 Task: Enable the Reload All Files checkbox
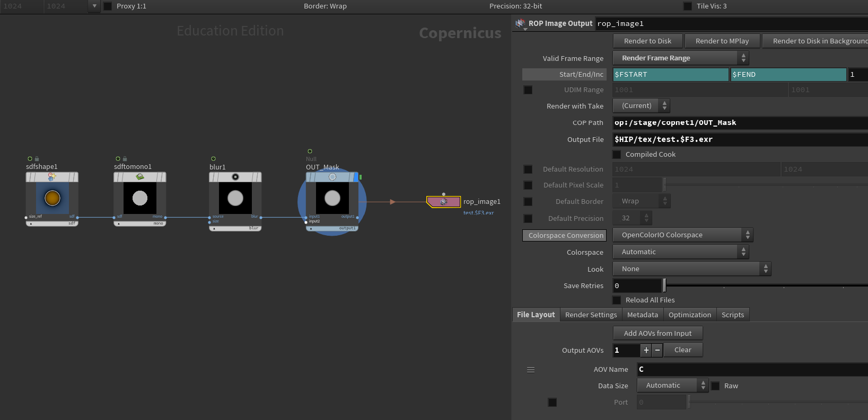point(617,300)
